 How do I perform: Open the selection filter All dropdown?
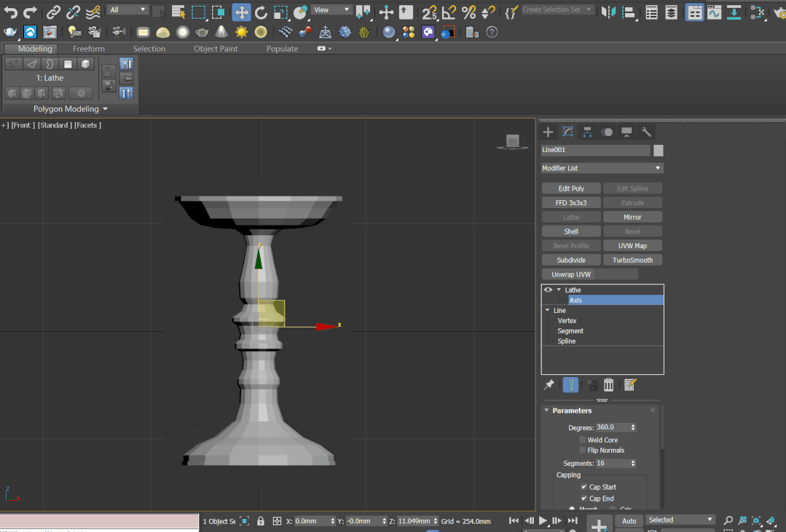pyautogui.click(x=127, y=10)
